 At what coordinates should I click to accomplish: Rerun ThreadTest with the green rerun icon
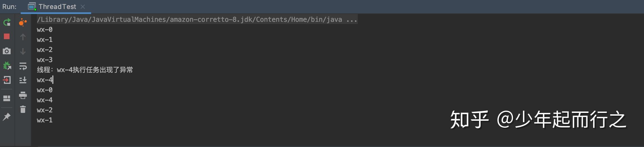[x=7, y=22]
